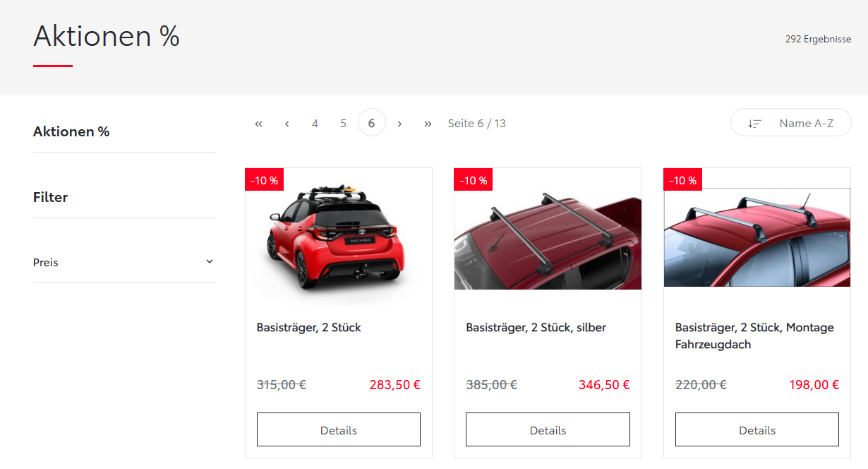
Task: Click current page 6 in pagination
Action: tap(372, 123)
